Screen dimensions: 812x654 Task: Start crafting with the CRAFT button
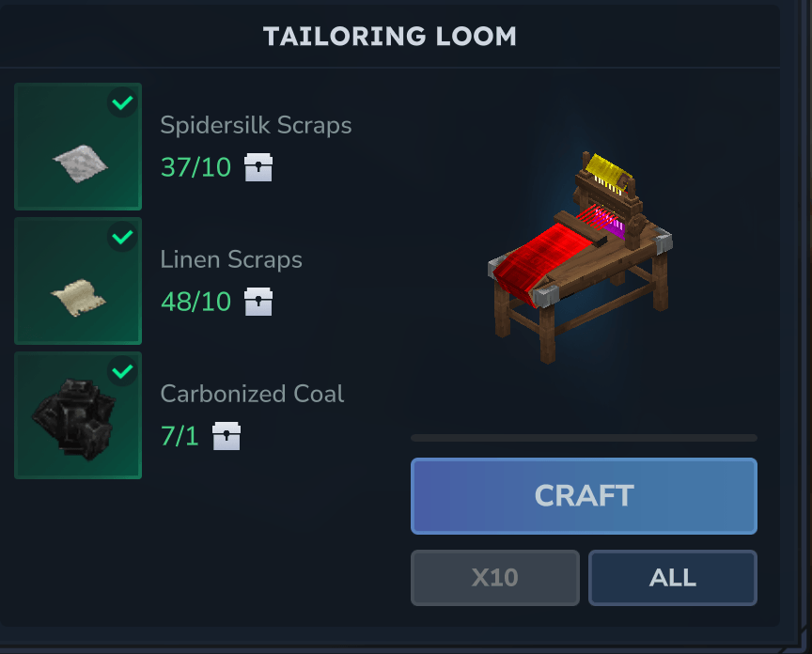(585, 496)
